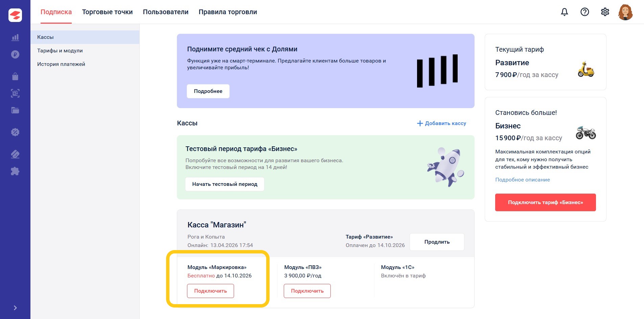Open the ruble coin sidebar icon
This screenshot has width=644, height=319.
pyautogui.click(x=15, y=54)
